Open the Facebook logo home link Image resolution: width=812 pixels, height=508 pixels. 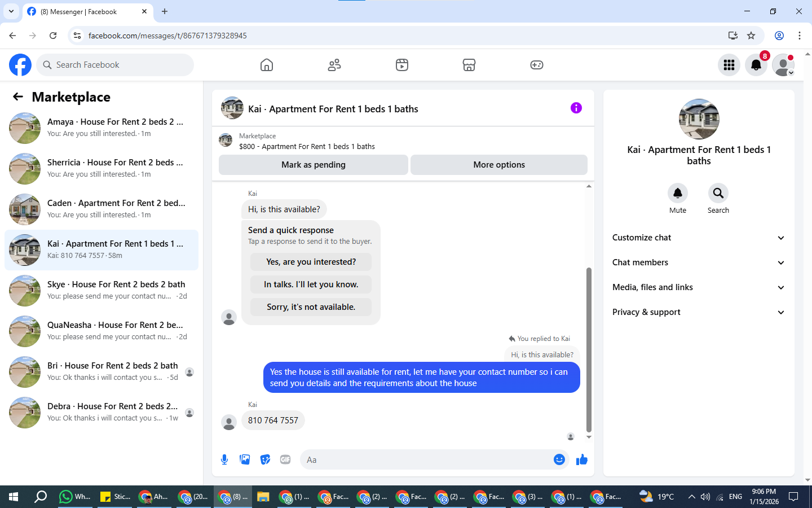(20, 65)
